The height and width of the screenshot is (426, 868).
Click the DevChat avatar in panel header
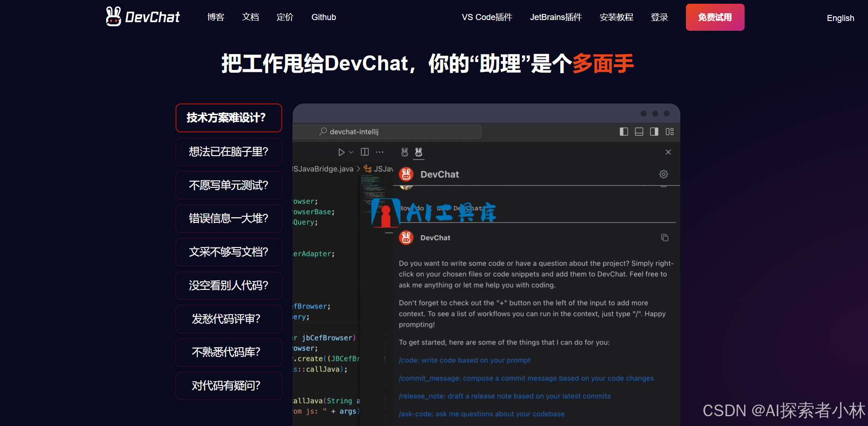pos(406,174)
